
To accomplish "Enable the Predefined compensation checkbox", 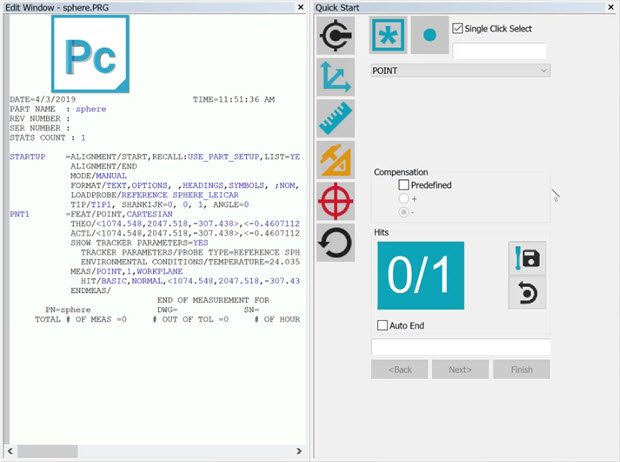I will [404, 185].
